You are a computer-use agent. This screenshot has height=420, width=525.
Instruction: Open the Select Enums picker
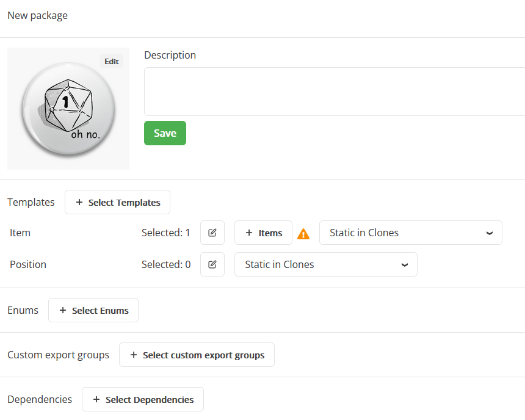pos(93,310)
